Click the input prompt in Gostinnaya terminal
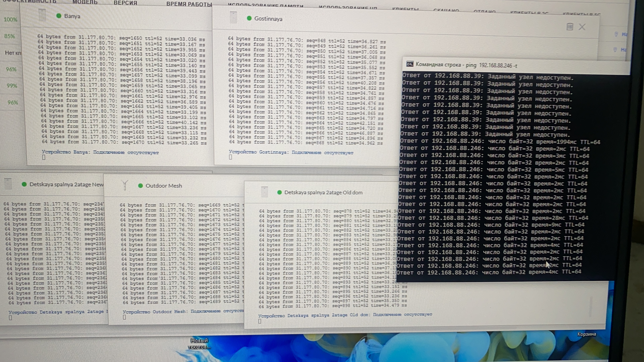 230,157
